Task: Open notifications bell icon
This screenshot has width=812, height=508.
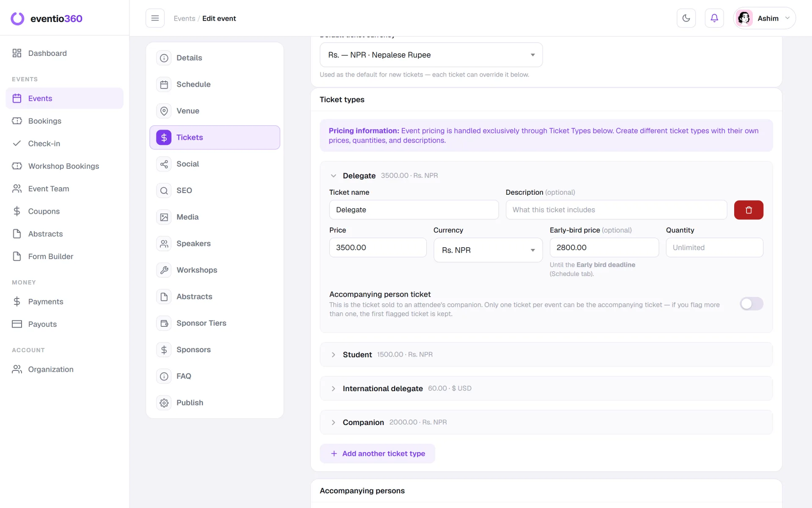Action: (x=714, y=18)
